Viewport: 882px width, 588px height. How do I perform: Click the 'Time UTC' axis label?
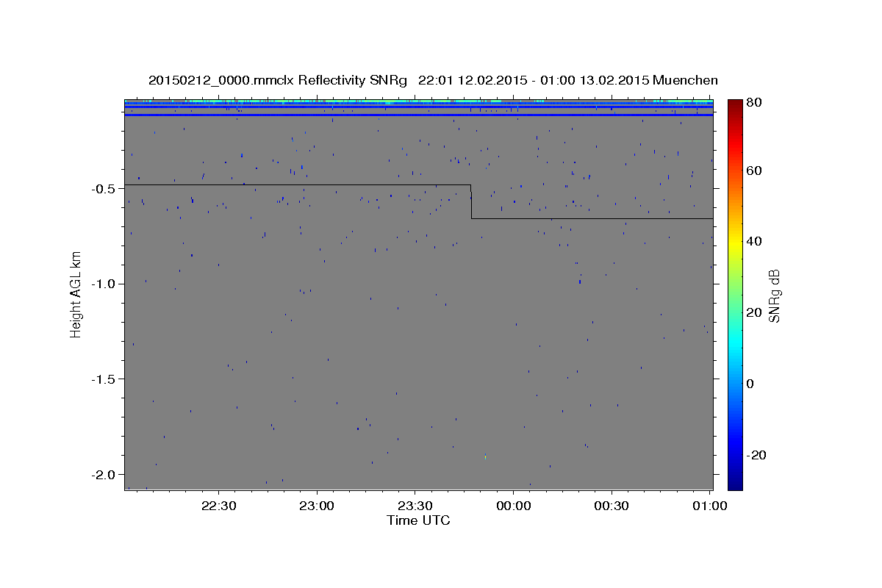(418, 520)
